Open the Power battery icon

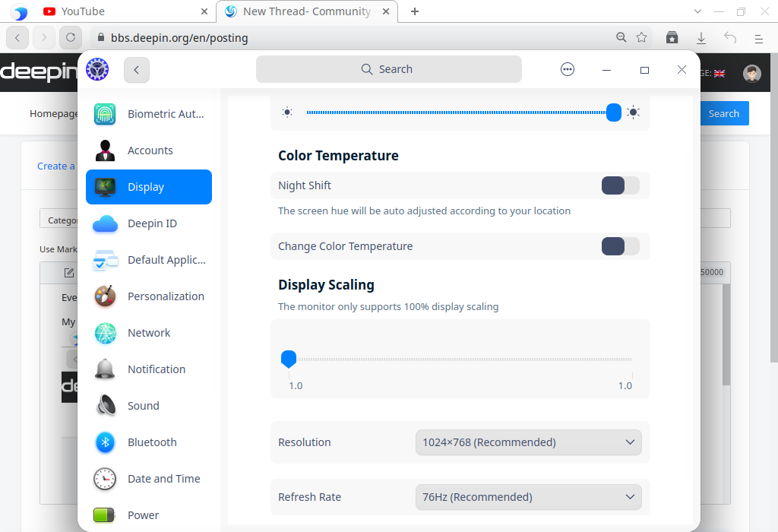(x=105, y=515)
